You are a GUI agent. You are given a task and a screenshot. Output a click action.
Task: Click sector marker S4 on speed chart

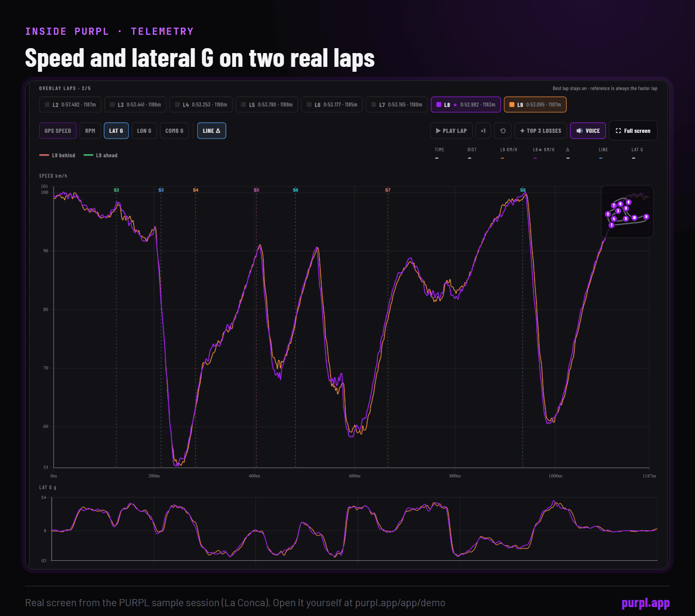coord(196,190)
